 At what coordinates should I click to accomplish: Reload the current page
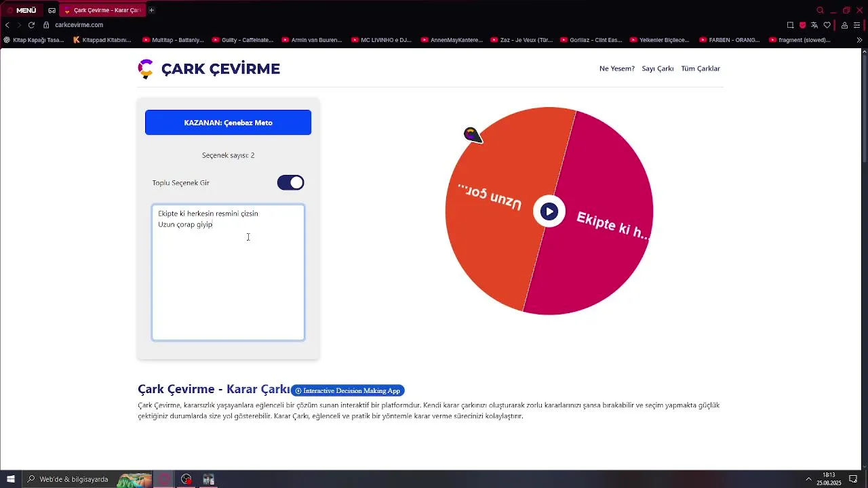tap(31, 25)
